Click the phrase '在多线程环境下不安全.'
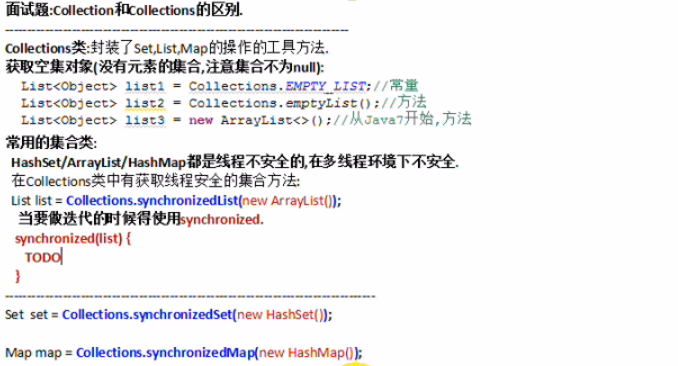This screenshot has width=678, height=366. coord(384,162)
